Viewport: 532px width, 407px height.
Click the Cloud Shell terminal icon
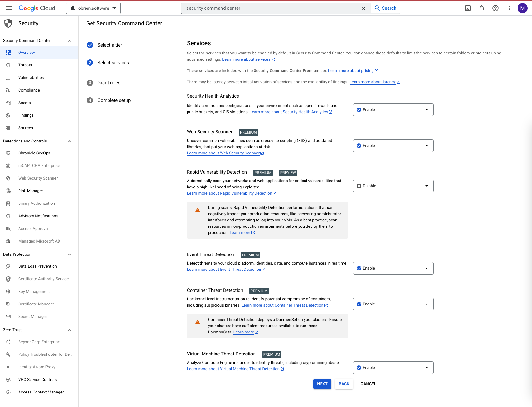[468, 8]
